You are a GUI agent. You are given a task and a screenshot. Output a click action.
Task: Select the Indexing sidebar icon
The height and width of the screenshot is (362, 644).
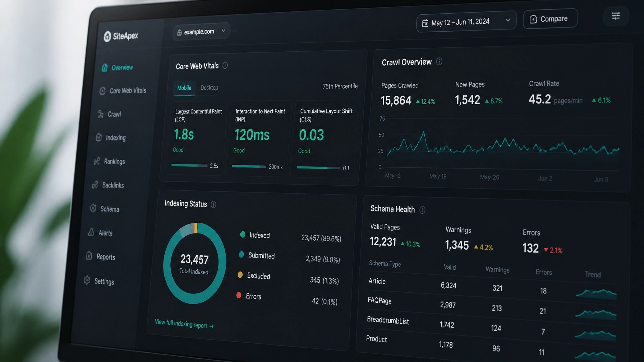(x=99, y=138)
